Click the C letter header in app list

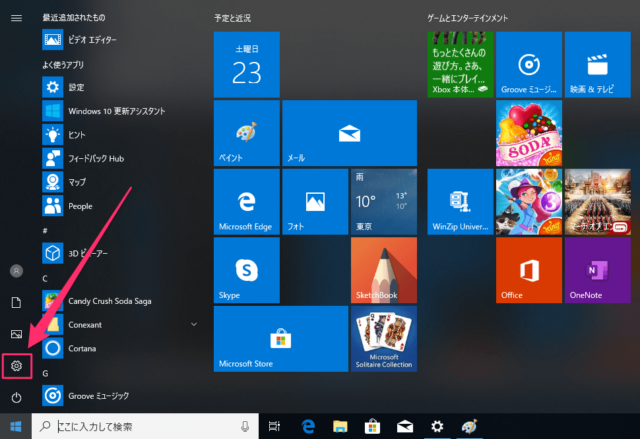coord(45,278)
